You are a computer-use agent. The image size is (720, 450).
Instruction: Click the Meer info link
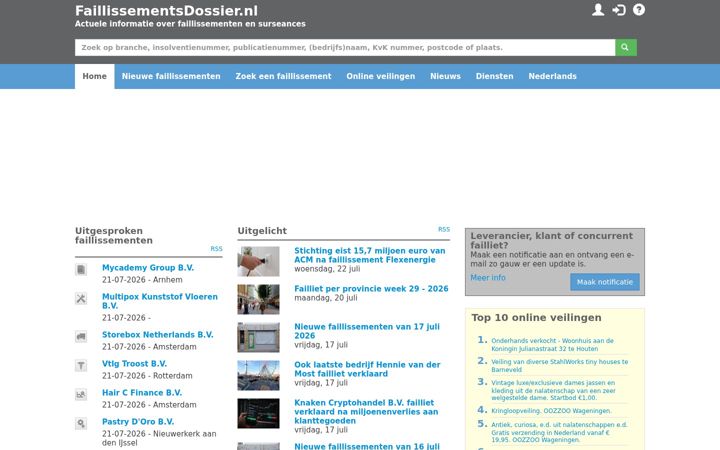488,278
